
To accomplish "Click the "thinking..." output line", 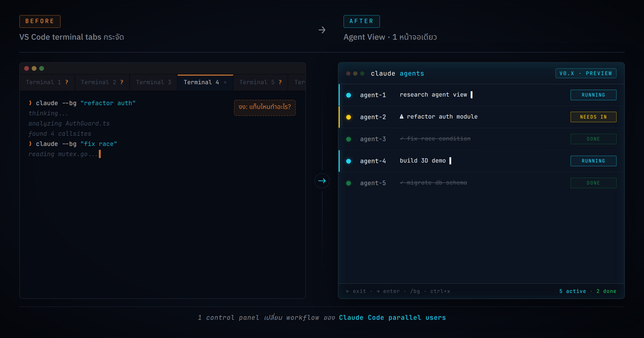I will click(48, 113).
